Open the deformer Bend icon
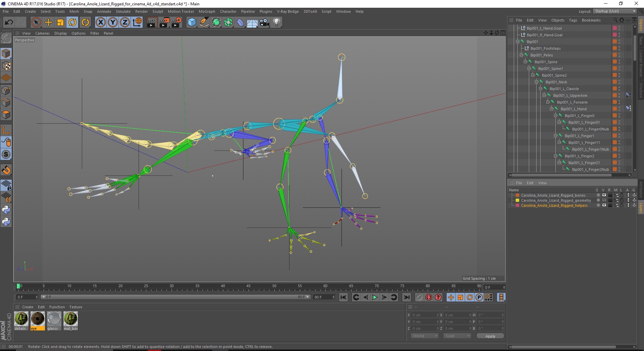This screenshot has height=351, width=644. click(x=240, y=23)
